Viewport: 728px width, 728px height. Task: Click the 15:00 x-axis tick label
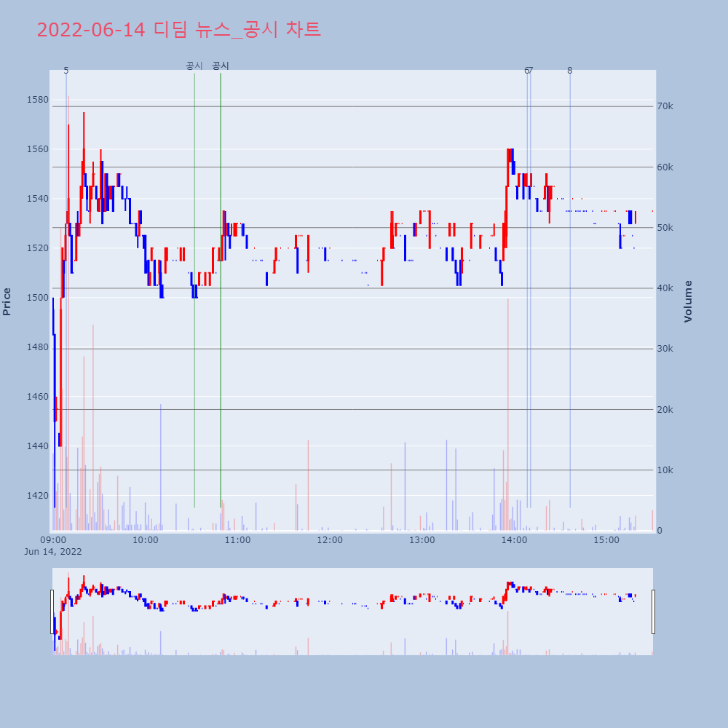pos(606,540)
